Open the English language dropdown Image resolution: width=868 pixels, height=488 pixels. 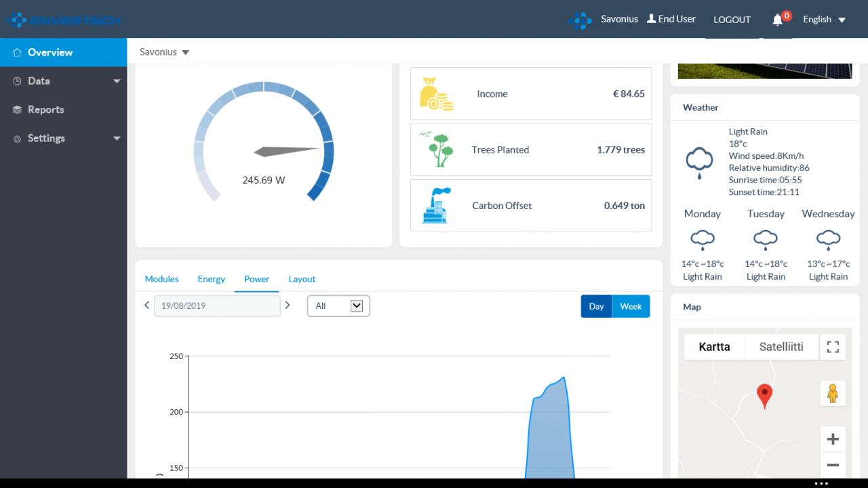click(x=824, y=20)
